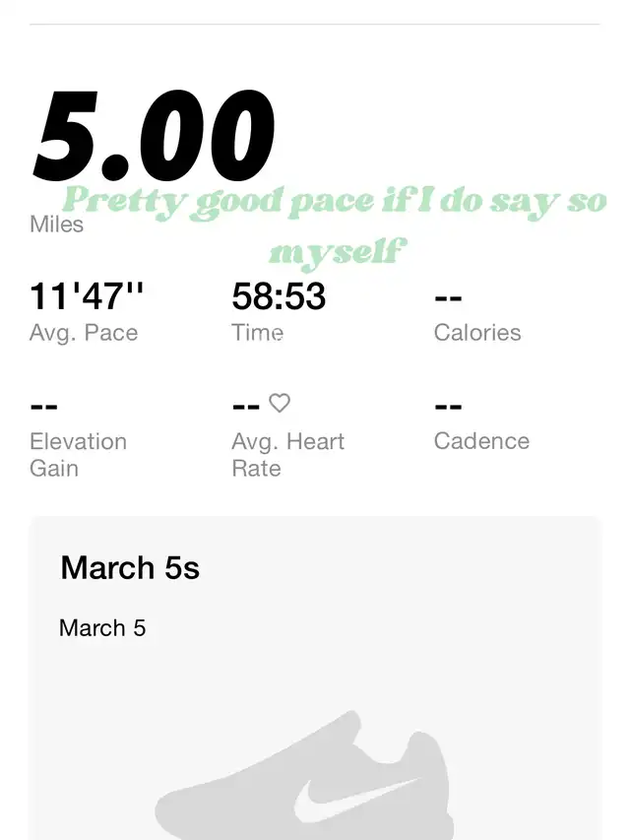This screenshot has height=840, width=630.
Task: Tap the Time label
Action: click(x=257, y=333)
